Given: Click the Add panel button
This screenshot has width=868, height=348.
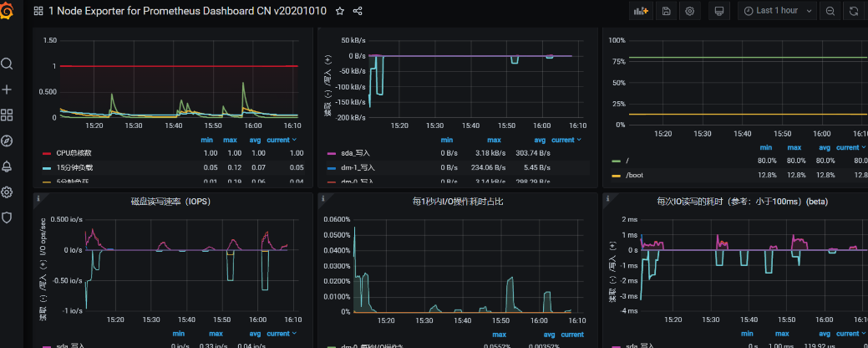Looking at the screenshot, I should click(x=641, y=11).
